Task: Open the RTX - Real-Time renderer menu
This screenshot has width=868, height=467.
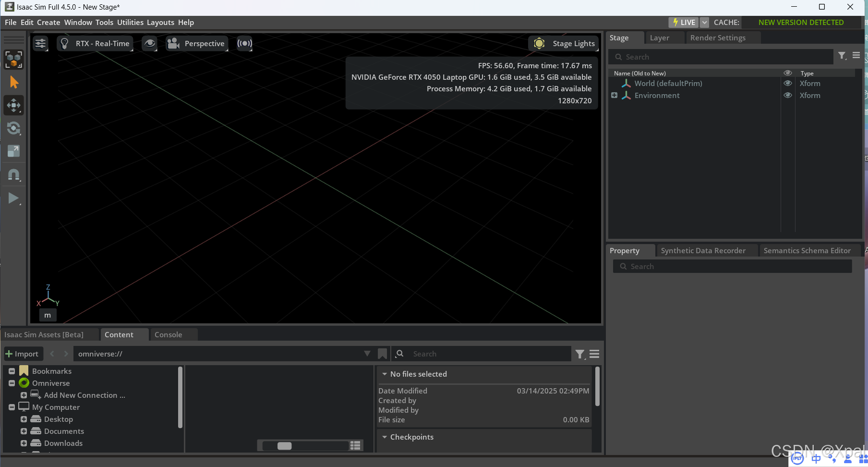Action: click(95, 43)
